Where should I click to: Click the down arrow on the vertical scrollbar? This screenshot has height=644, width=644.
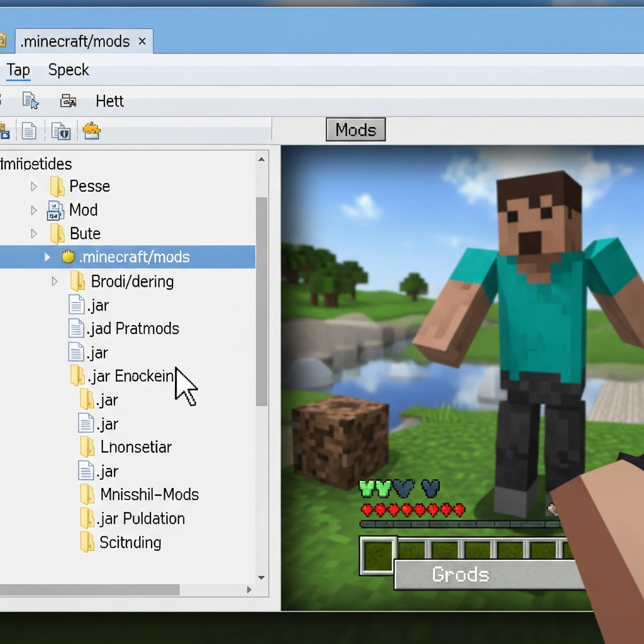pyautogui.click(x=261, y=577)
